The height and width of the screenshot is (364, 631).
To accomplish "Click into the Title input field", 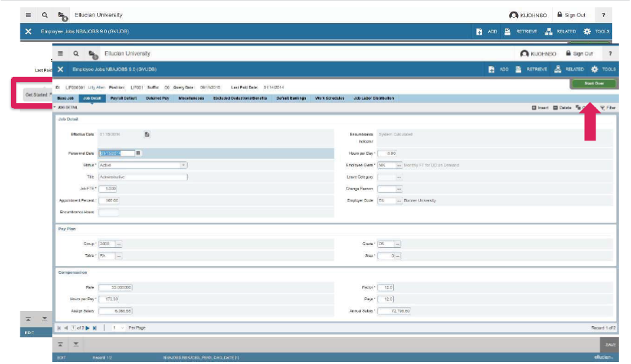I will (x=143, y=177).
